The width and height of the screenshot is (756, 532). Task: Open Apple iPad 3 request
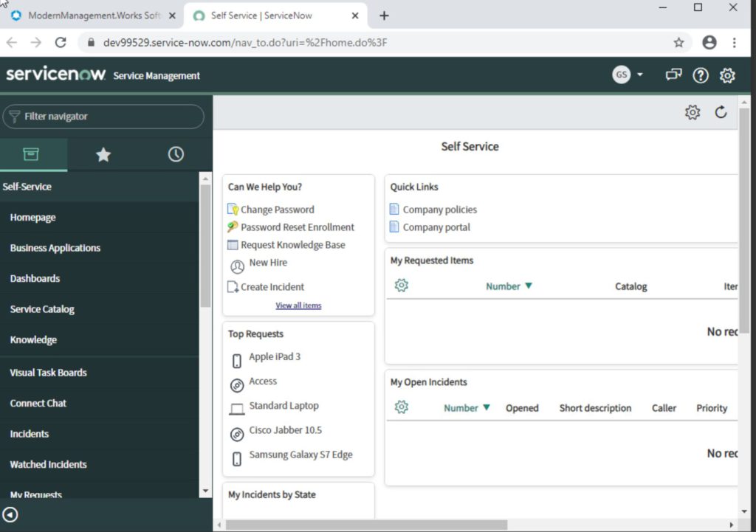[x=275, y=356]
